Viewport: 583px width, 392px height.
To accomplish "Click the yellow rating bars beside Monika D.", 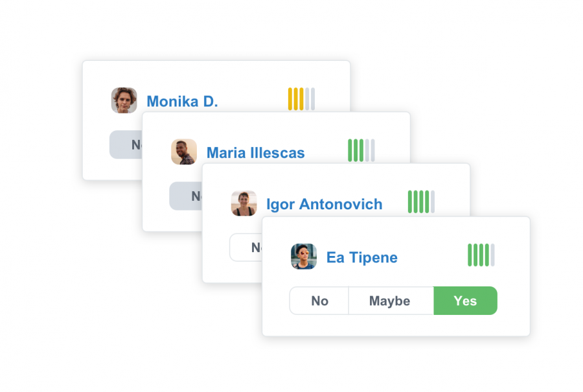I will (301, 99).
